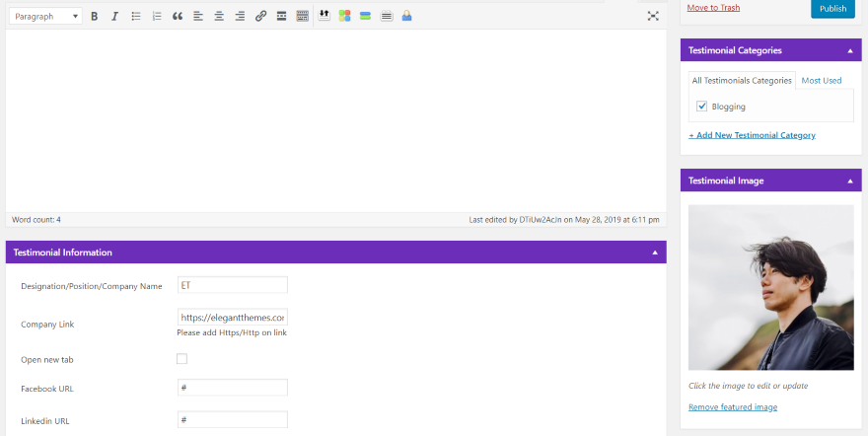Align text center
The image size is (868, 436).
(x=219, y=16)
